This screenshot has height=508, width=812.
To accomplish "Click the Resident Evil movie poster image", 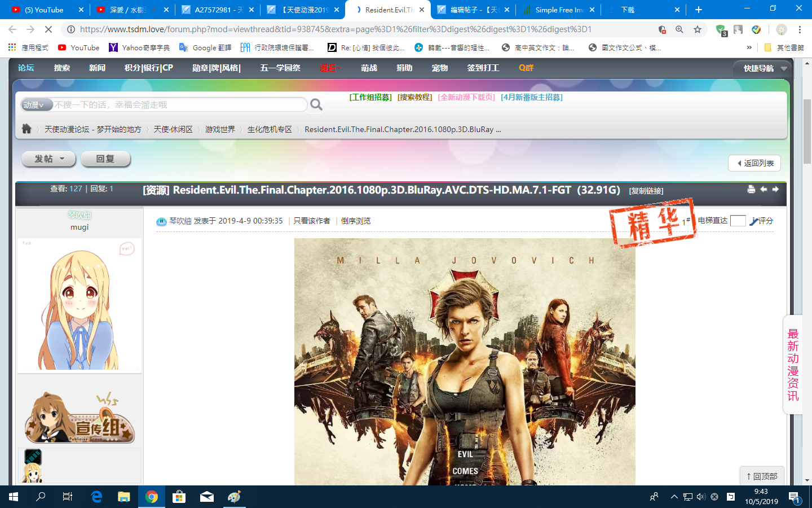I will coord(465,361).
